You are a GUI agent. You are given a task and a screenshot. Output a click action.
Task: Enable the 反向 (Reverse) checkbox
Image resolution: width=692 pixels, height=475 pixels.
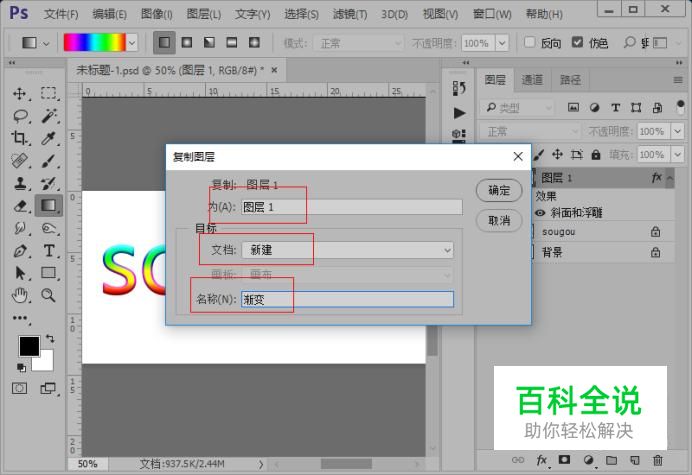pyautogui.click(x=530, y=44)
